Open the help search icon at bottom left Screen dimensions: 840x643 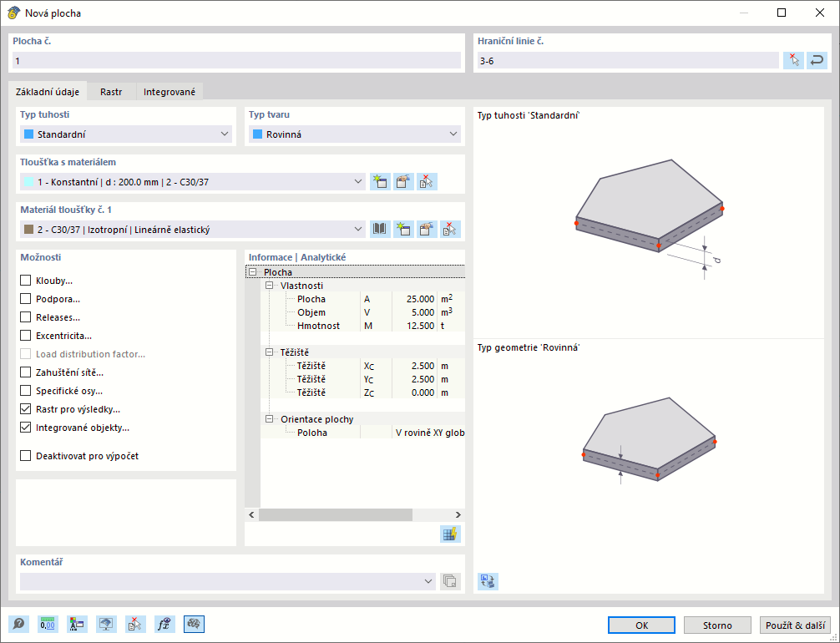(x=18, y=625)
